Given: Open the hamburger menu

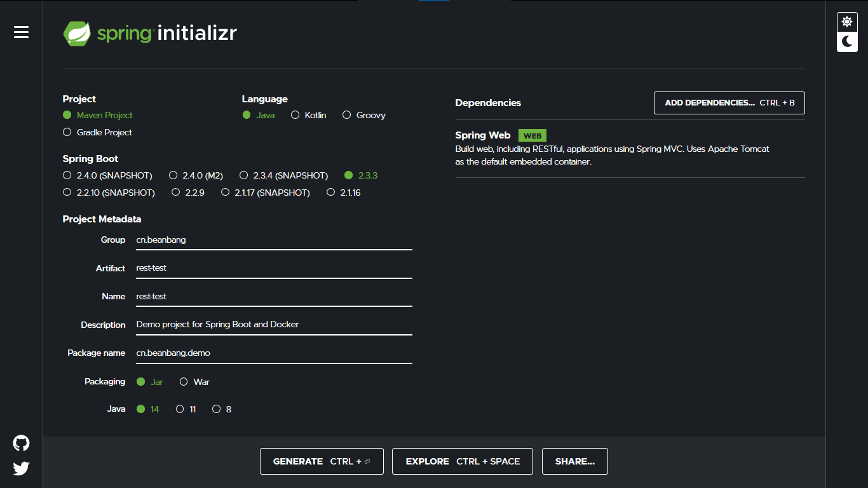Looking at the screenshot, I should coord(22,32).
